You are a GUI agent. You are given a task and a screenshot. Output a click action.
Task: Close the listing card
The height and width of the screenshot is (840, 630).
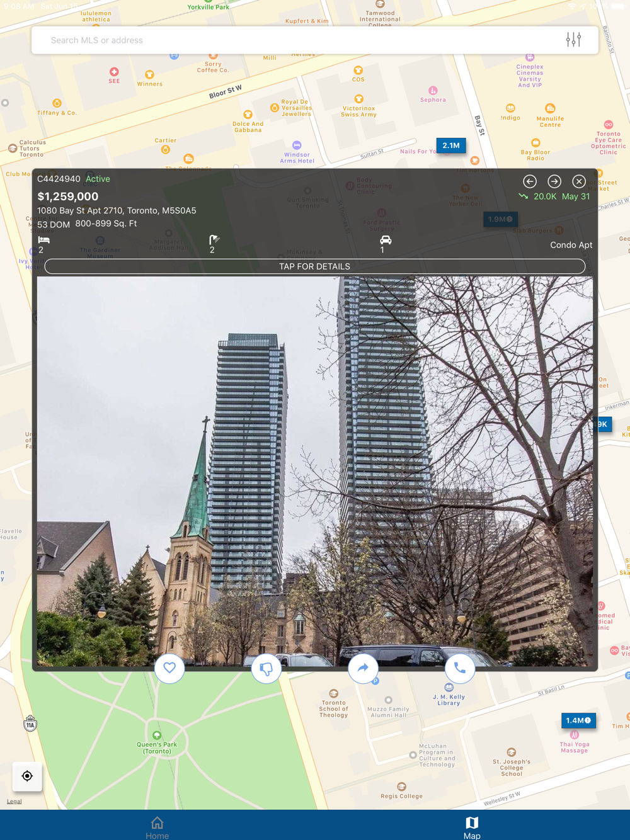[x=579, y=181]
